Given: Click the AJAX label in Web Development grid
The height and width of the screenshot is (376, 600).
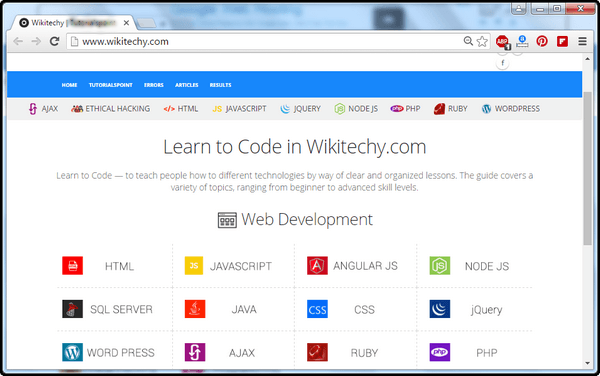Looking at the screenshot, I should [x=242, y=352].
